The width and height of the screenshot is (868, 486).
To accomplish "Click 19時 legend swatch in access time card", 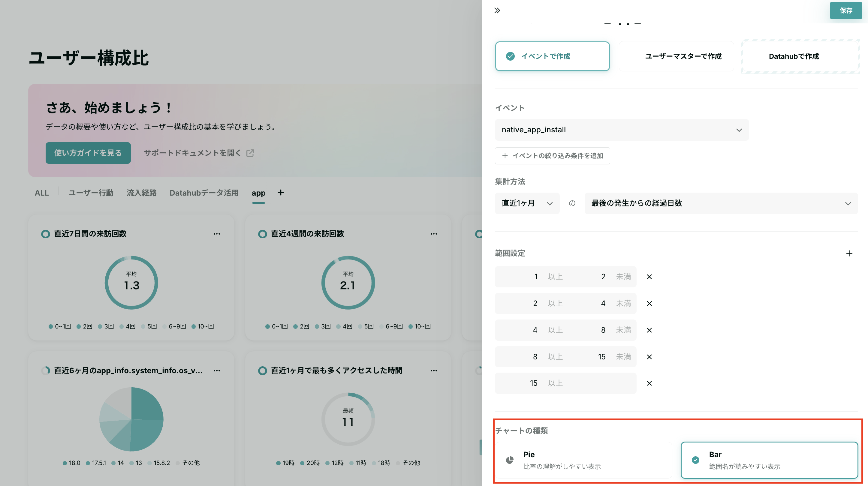I will [x=278, y=463].
